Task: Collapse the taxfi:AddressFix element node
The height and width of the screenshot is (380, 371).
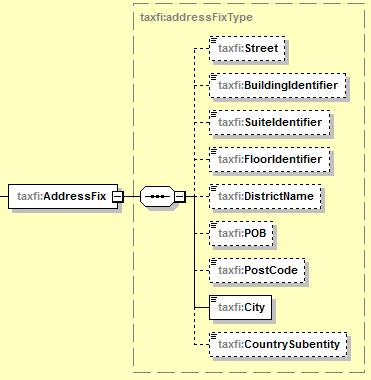Action: 118,197
